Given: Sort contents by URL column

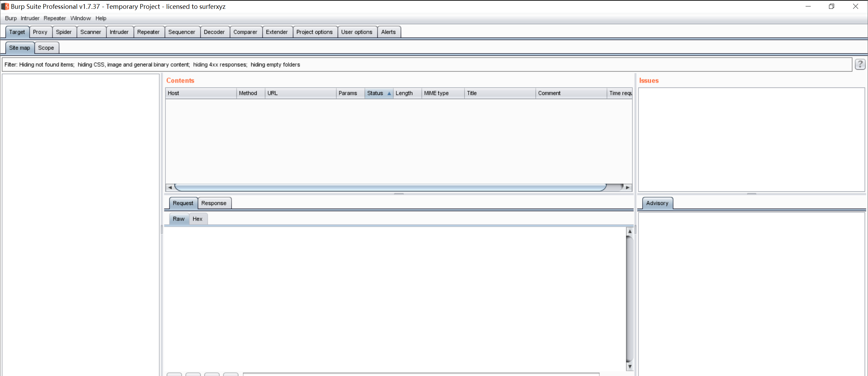Looking at the screenshot, I should coord(300,93).
